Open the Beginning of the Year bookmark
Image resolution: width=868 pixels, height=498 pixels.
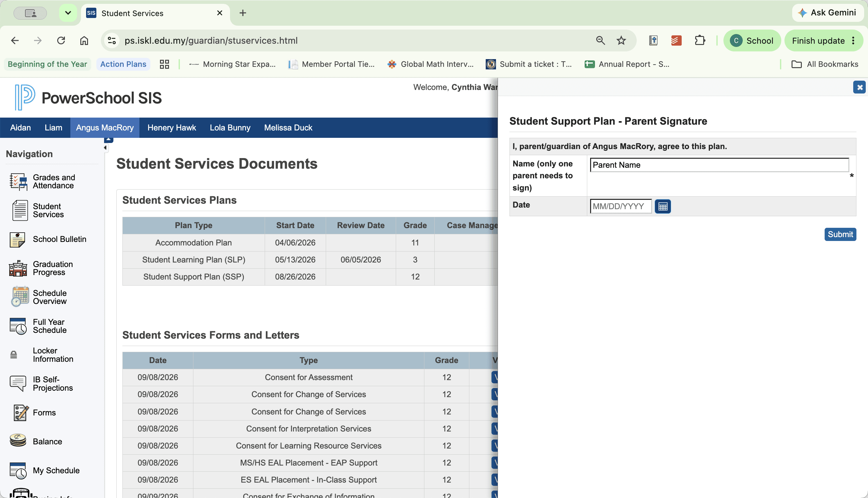48,64
